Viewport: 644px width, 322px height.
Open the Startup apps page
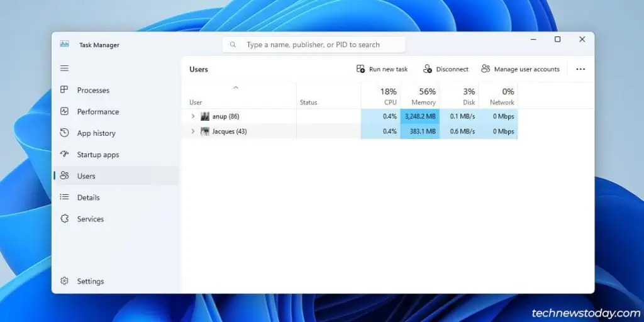98,155
